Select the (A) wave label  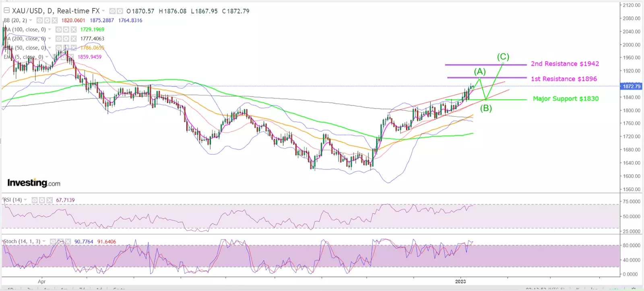(x=480, y=71)
